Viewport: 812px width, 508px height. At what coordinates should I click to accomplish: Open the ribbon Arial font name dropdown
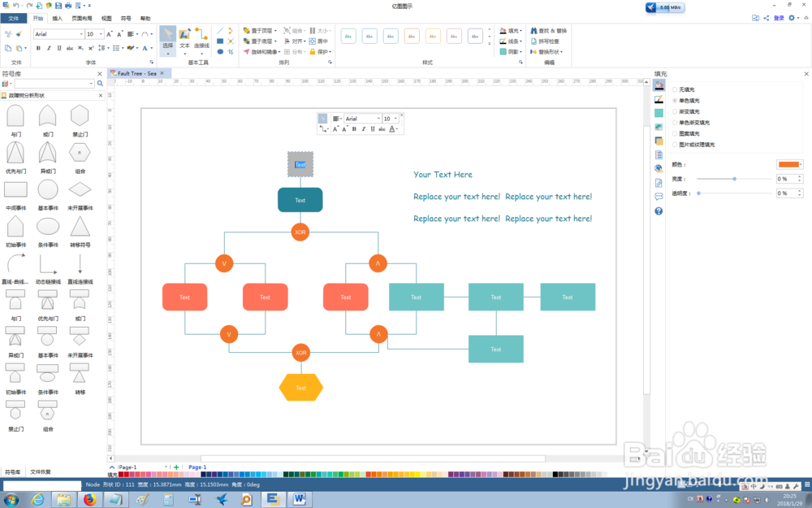tap(81, 34)
